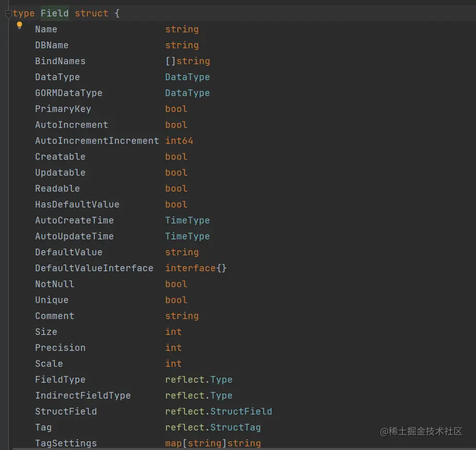Click the StructField field name

pyautogui.click(x=66, y=412)
